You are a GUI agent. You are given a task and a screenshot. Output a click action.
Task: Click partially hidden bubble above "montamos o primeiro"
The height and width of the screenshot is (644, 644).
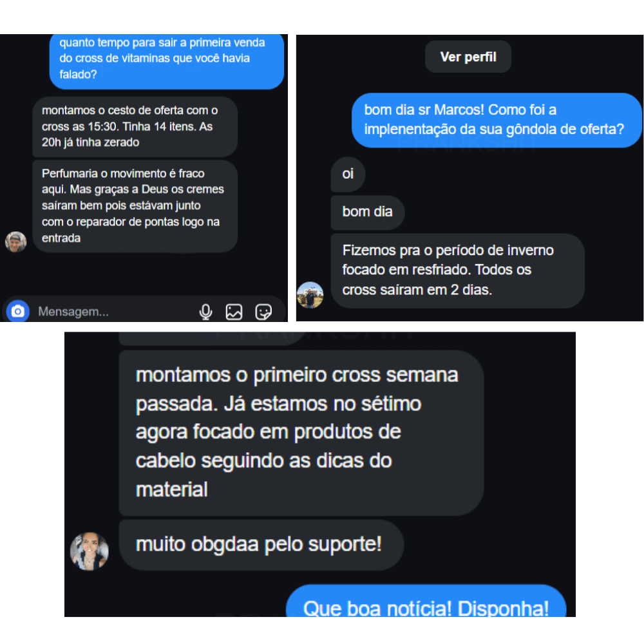click(211, 339)
